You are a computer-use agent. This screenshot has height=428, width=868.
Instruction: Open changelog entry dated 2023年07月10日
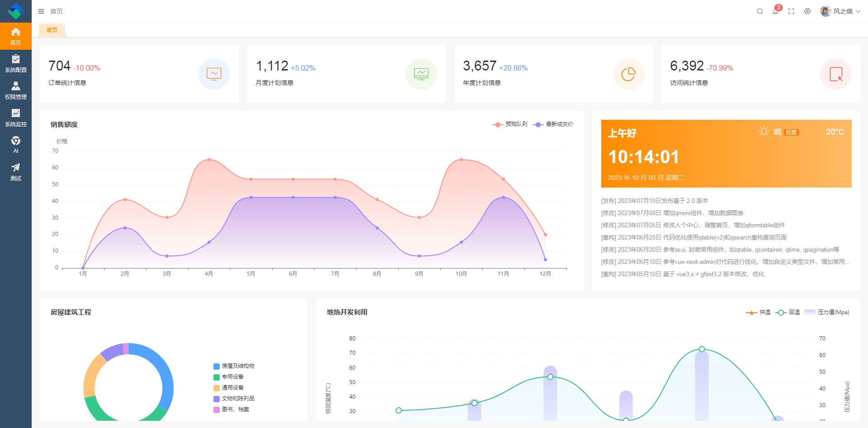click(x=655, y=201)
